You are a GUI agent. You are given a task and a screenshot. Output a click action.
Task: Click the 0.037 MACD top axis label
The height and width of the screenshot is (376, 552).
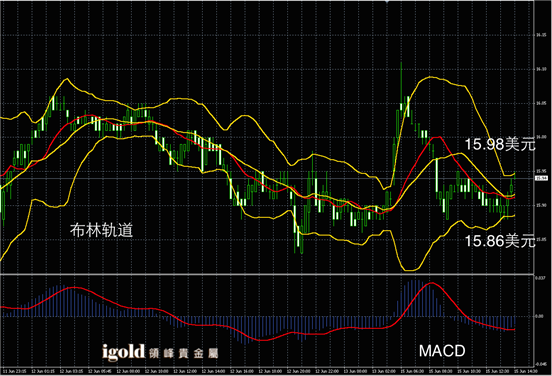[540, 278]
